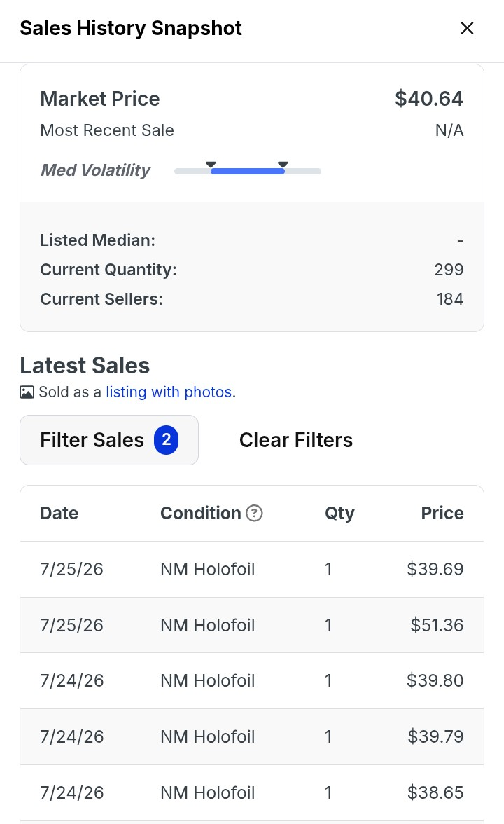Select the $39.79 sale row
Image resolution: width=504 pixels, height=824 pixels.
pyautogui.click(x=252, y=737)
